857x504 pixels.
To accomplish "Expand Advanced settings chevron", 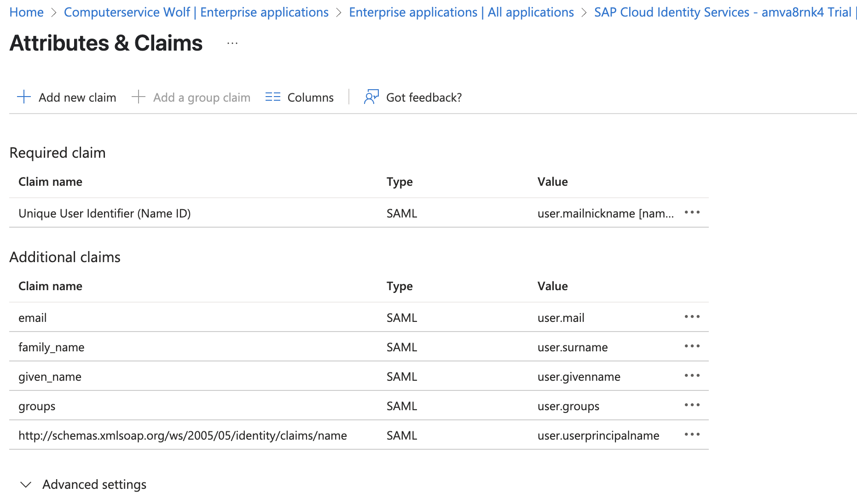I will [x=26, y=485].
